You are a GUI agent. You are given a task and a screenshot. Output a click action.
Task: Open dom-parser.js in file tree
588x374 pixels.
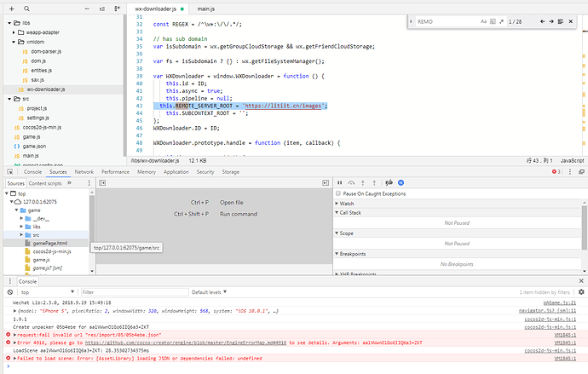[46, 52]
